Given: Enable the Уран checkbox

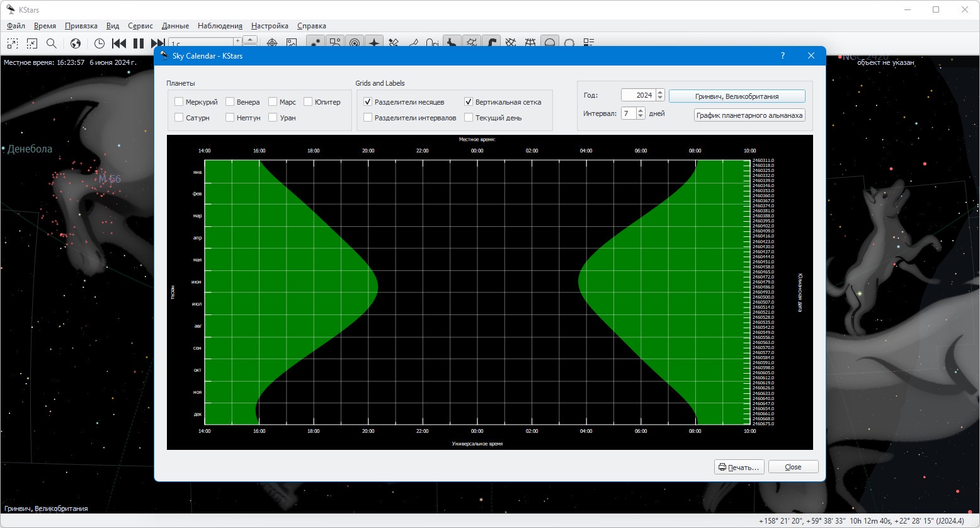Looking at the screenshot, I should (273, 117).
